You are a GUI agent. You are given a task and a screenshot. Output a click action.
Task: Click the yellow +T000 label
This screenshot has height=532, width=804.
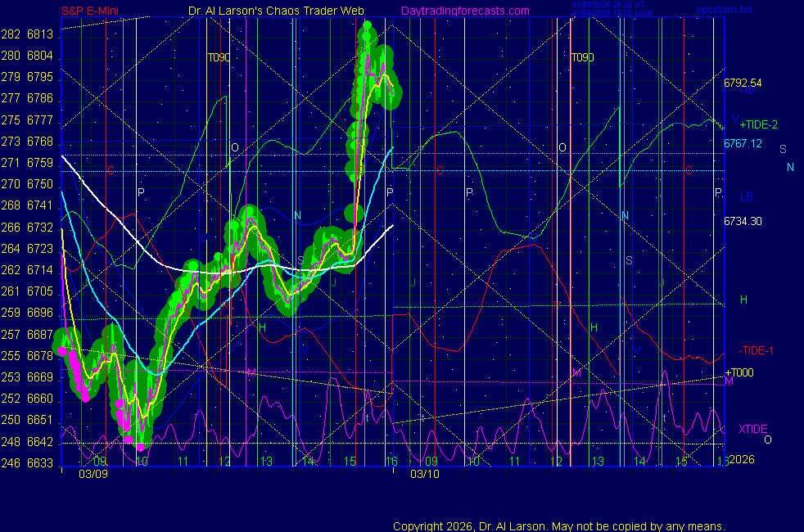(x=739, y=372)
